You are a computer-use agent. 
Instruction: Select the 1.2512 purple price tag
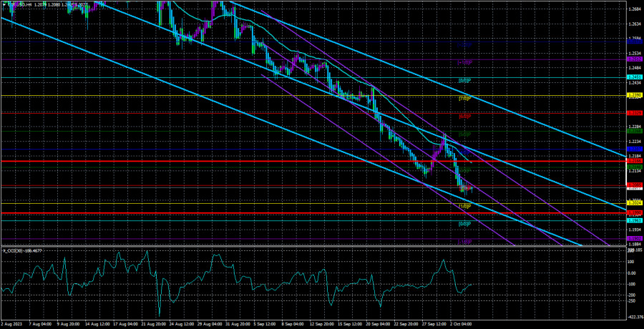pos(633,59)
